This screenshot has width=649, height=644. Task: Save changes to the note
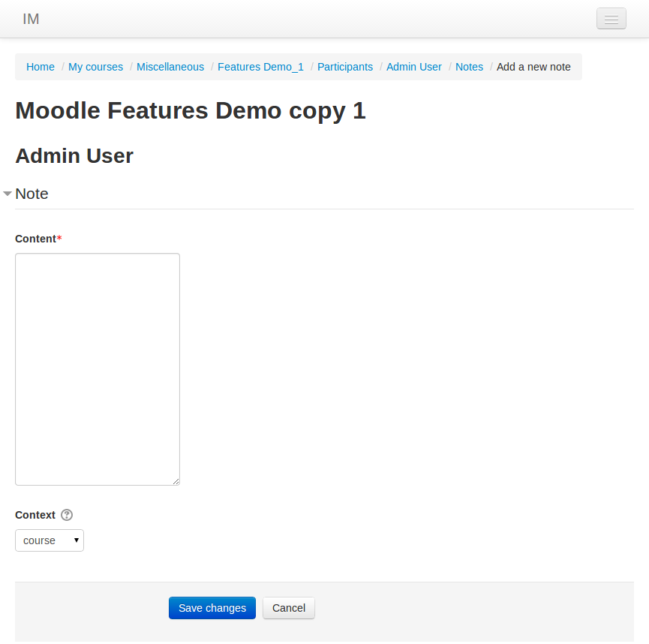212,608
